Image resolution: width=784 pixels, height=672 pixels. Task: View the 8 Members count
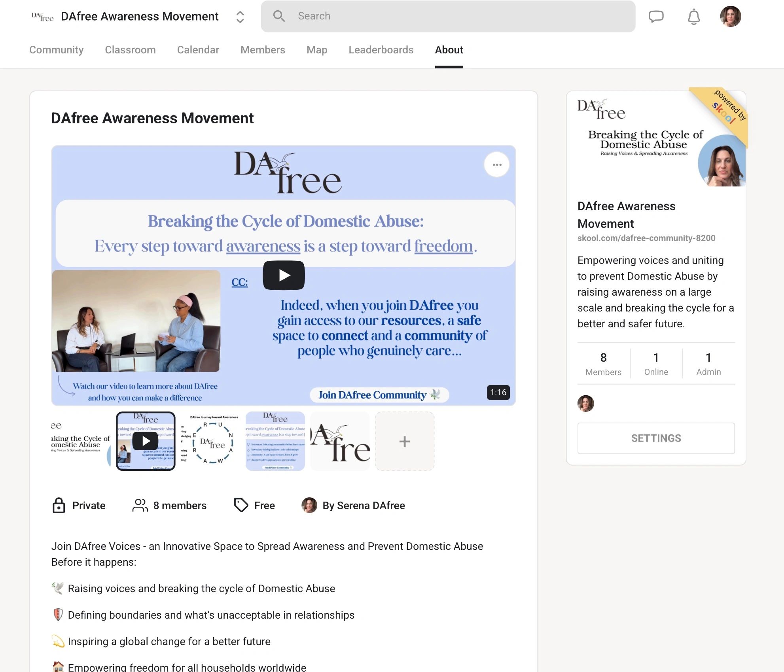[x=603, y=364]
